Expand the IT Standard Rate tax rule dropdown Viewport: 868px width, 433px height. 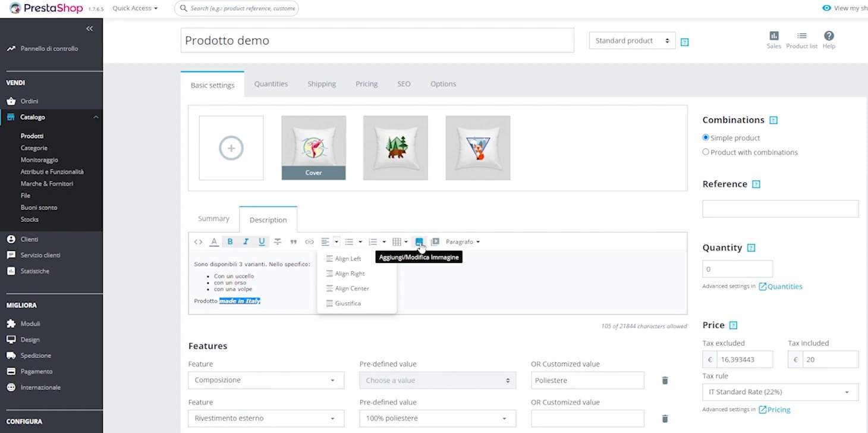780,392
